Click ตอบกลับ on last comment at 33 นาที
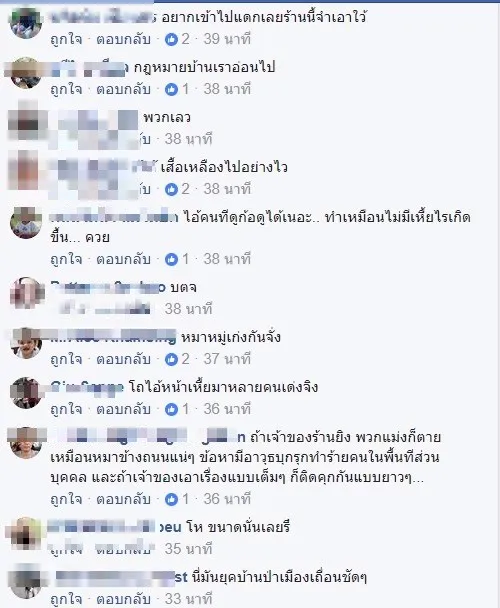 (x=123, y=599)
